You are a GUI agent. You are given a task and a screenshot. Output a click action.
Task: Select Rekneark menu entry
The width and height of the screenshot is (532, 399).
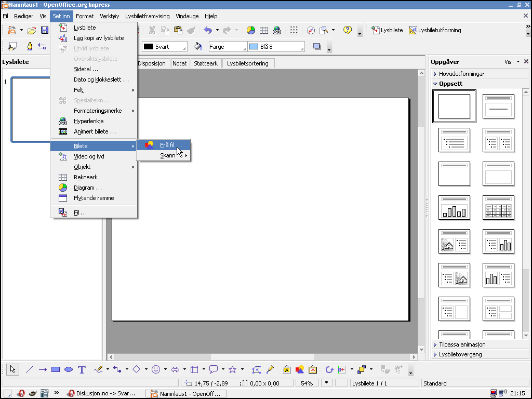(94, 177)
